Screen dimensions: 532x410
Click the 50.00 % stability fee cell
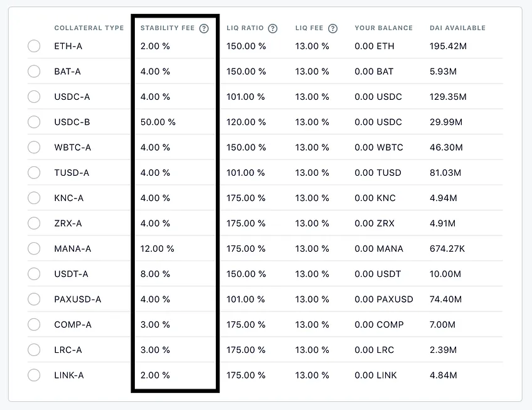(x=157, y=122)
